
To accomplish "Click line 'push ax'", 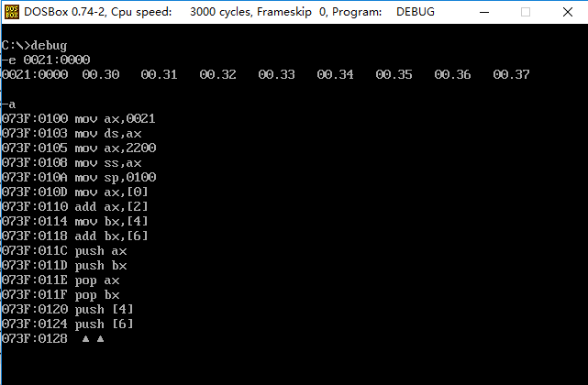I will point(64,251).
